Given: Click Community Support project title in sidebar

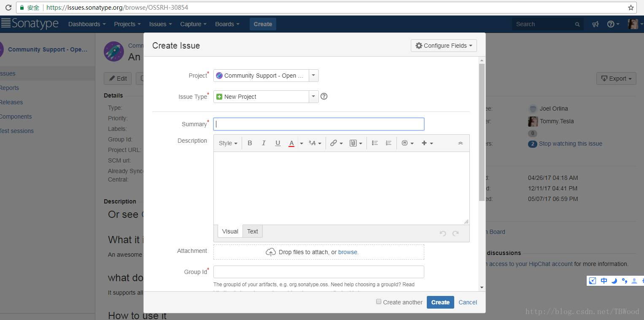Looking at the screenshot, I should pyautogui.click(x=48, y=49).
